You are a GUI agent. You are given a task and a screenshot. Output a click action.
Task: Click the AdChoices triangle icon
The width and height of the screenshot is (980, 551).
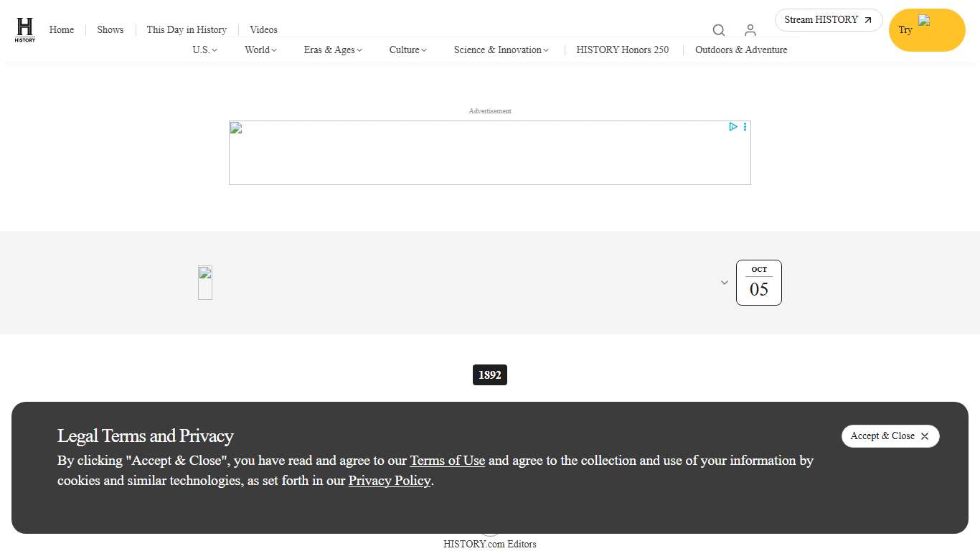(x=732, y=127)
